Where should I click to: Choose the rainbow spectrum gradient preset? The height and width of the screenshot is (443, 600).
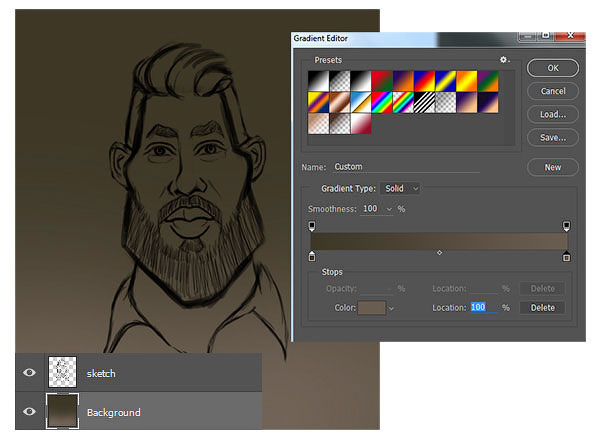coord(382,103)
